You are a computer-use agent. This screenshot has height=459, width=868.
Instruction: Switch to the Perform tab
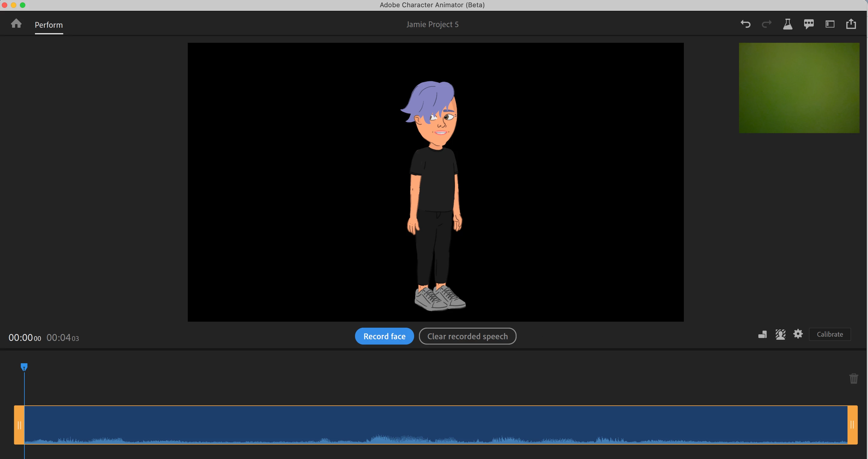pos(49,25)
